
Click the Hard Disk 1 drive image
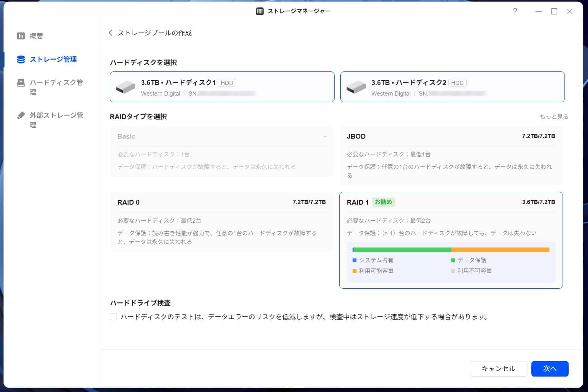click(126, 87)
